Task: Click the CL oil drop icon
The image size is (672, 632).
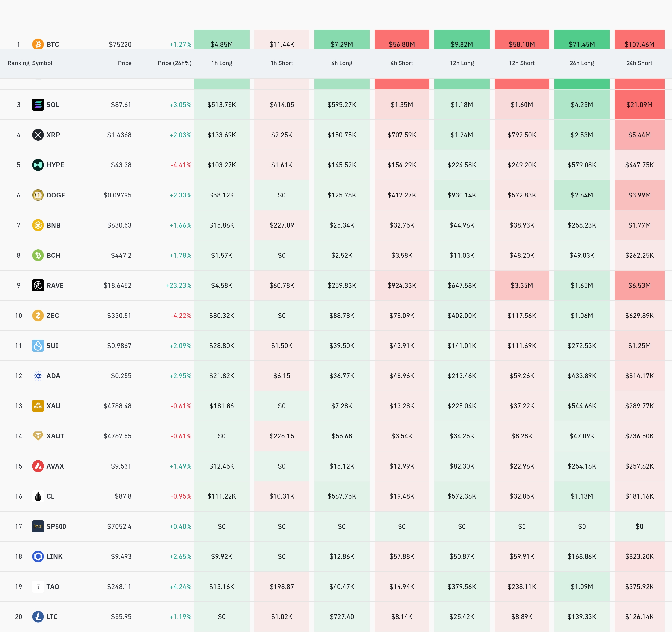Action: 38,496
